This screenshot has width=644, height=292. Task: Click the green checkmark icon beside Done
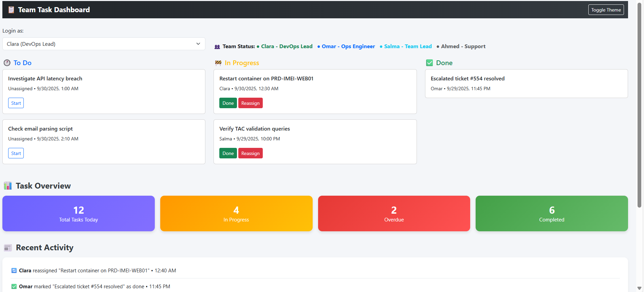coord(429,63)
